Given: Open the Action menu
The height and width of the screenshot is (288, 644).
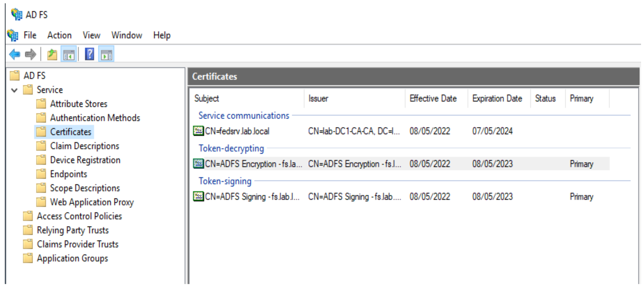Looking at the screenshot, I should 60,35.
